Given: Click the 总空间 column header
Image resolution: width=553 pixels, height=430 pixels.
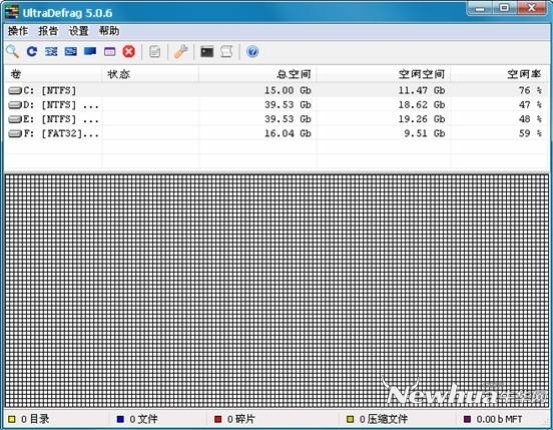Looking at the screenshot, I should tap(257, 74).
